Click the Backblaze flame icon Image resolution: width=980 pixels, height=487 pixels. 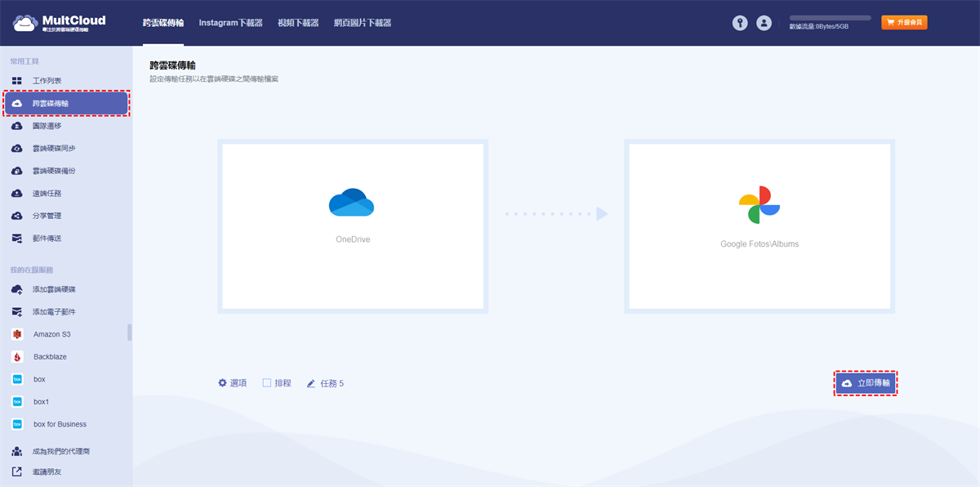click(17, 357)
